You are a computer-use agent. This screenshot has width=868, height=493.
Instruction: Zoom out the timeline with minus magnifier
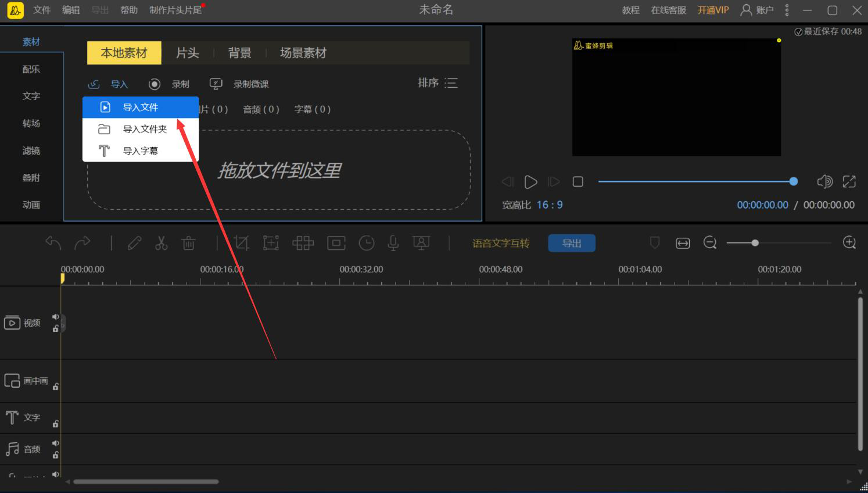point(710,243)
